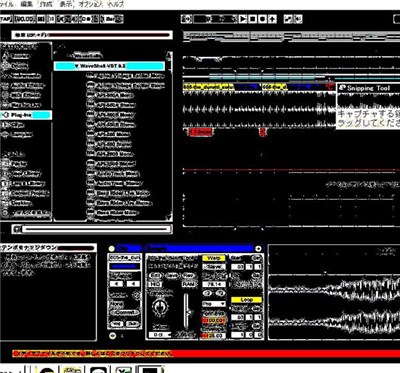400x373 pixels.
Task: Toggle the RAM mode switch
Action: (189, 284)
